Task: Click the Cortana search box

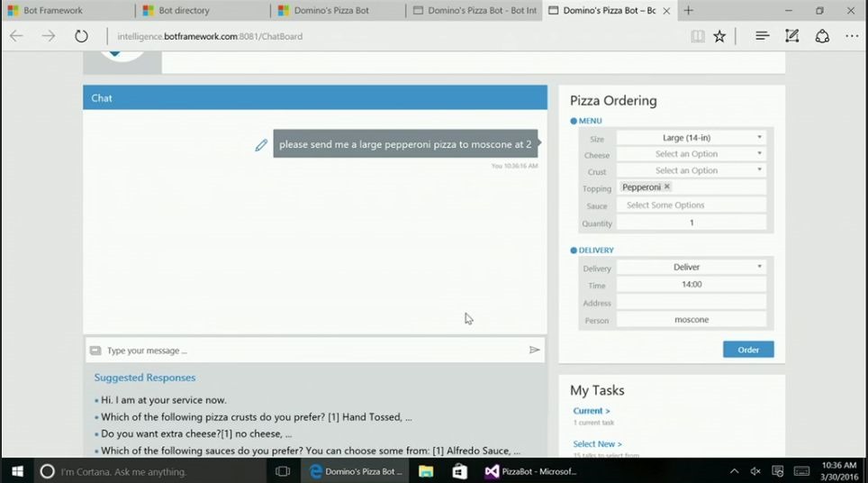Action: (149, 471)
